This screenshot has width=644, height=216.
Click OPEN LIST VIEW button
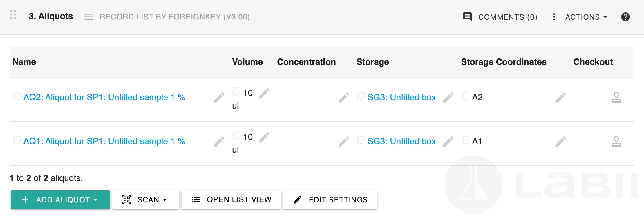pos(231,199)
